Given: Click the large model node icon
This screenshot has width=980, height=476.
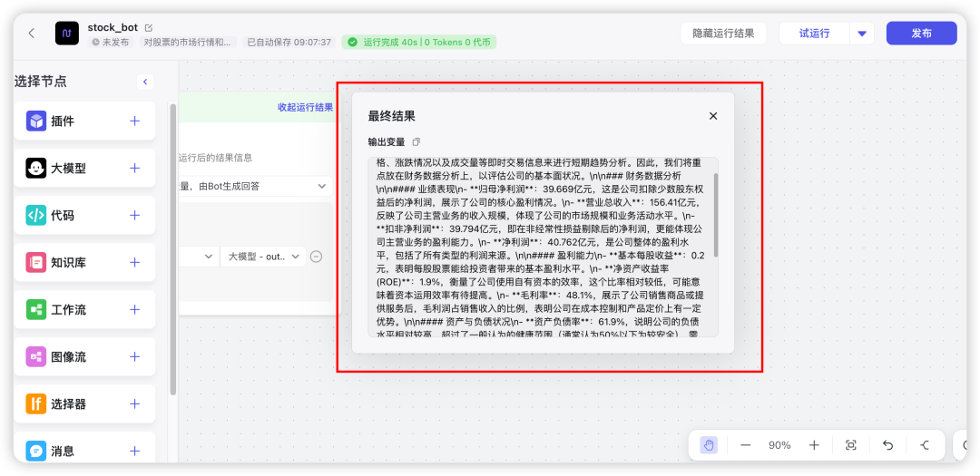Looking at the screenshot, I should 35,168.
